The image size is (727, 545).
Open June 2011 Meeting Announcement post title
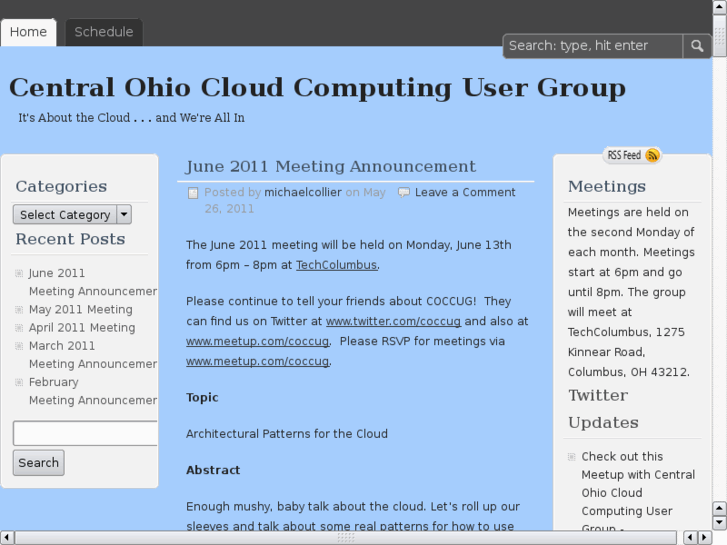pyautogui.click(x=331, y=167)
